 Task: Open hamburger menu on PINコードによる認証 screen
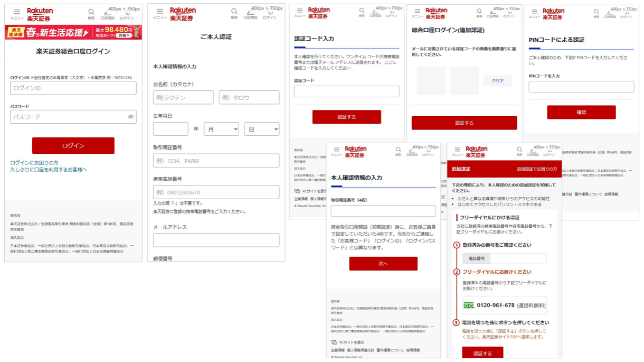tap(534, 12)
